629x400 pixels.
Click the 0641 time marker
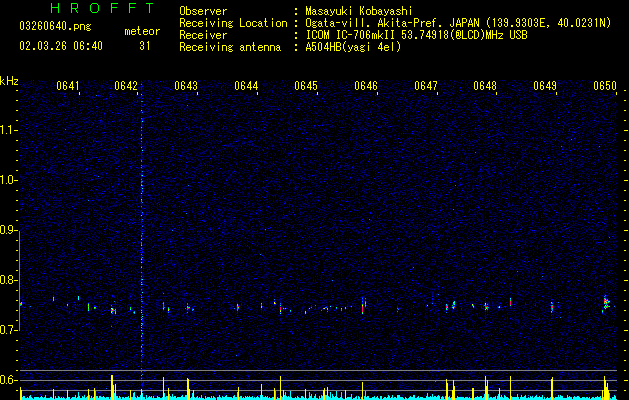[67, 86]
